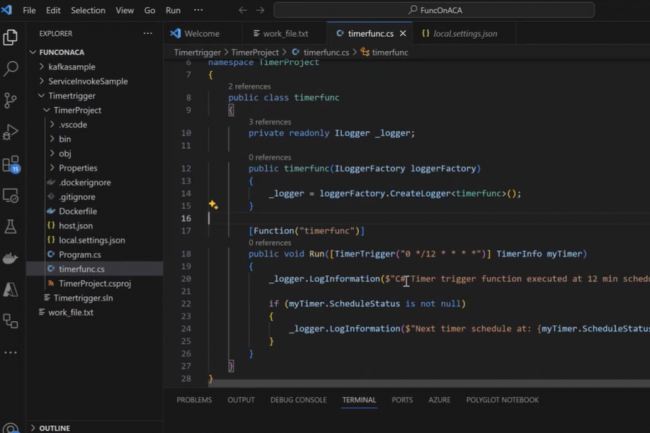Open the Docker view icon
Viewport: 650px width, 433px height.
pyautogui.click(x=11, y=258)
